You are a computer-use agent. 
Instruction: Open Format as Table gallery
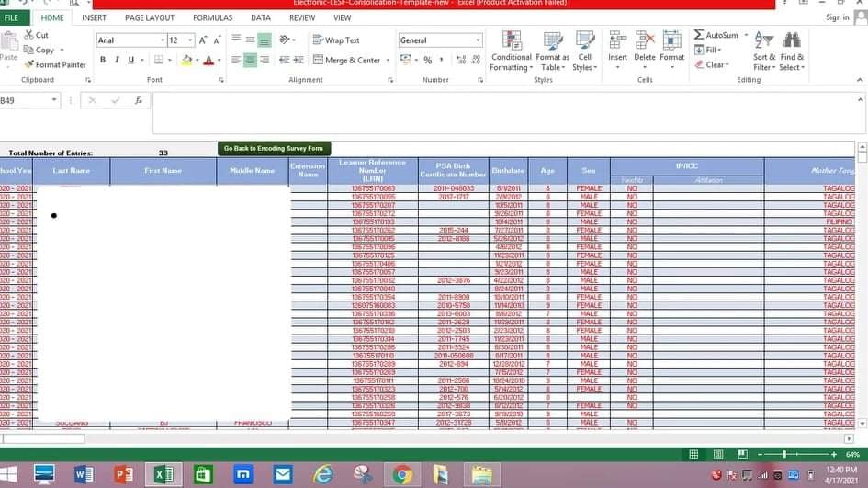pyautogui.click(x=552, y=51)
